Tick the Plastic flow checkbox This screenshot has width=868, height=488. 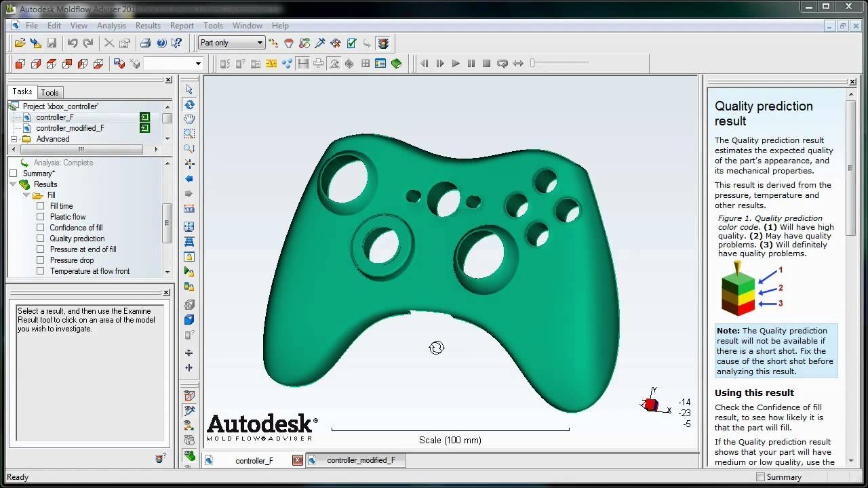[x=41, y=217]
